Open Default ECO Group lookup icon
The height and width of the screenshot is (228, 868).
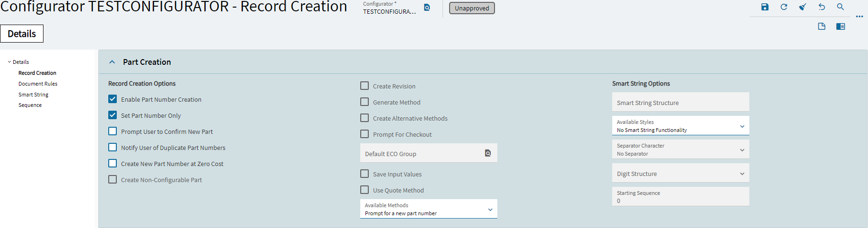488,153
